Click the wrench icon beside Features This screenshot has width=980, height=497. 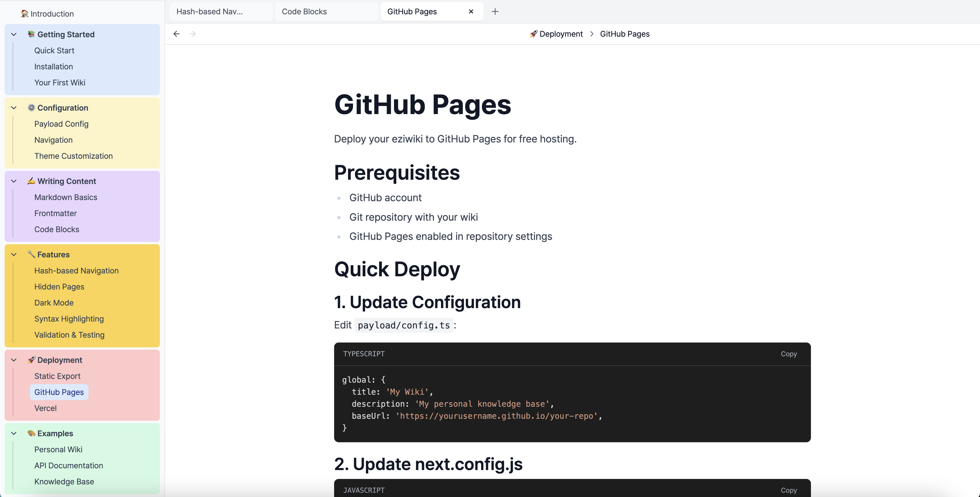[x=31, y=254]
